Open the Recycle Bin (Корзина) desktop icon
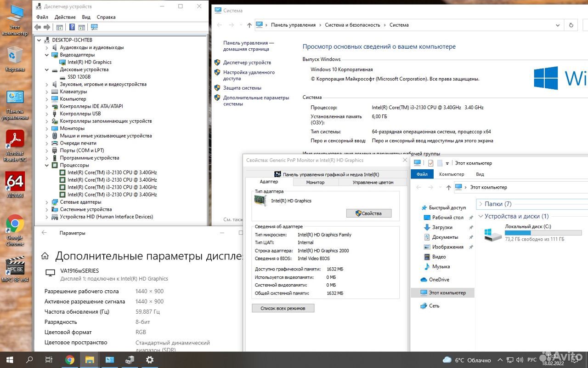This screenshot has width=588, height=368. click(x=15, y=59)
